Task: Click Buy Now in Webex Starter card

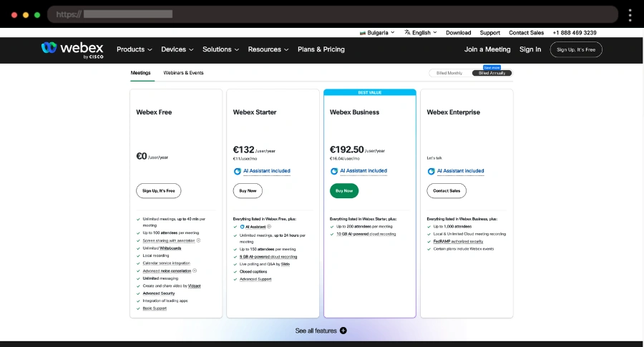Action: 248,191
